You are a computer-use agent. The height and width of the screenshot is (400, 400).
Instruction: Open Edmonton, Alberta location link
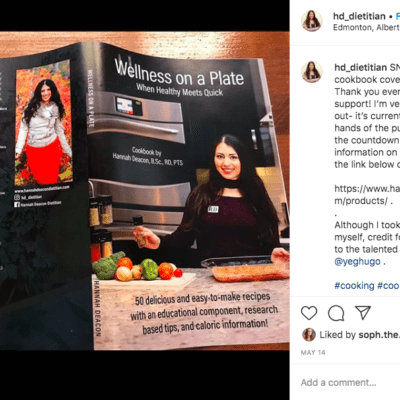(x=367, y=27)
